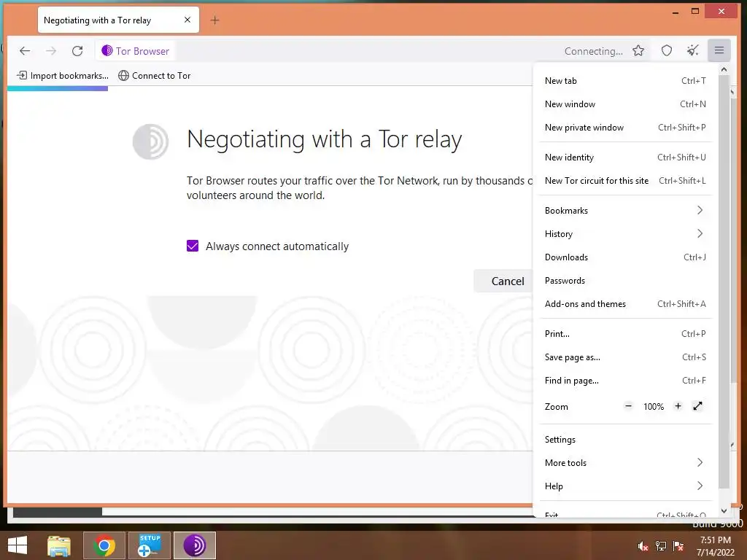Open File Explorer from the taskbar
This screenshot has width=747, height=560.
pos(58,545)
